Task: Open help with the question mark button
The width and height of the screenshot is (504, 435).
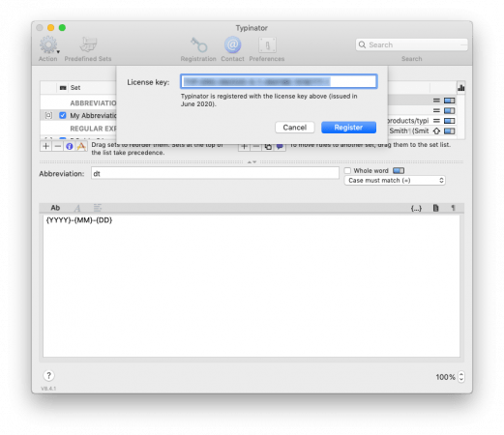Action: pyautogui.click(x=48, y=375)
